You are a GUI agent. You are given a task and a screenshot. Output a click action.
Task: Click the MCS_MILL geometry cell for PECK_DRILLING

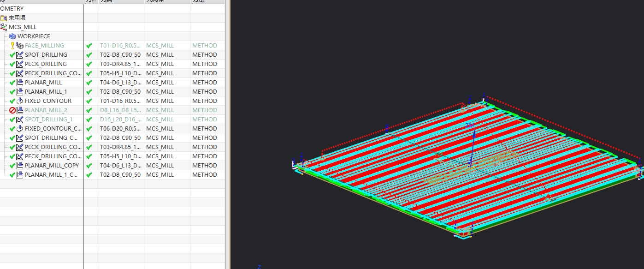(x=160, y=64)
